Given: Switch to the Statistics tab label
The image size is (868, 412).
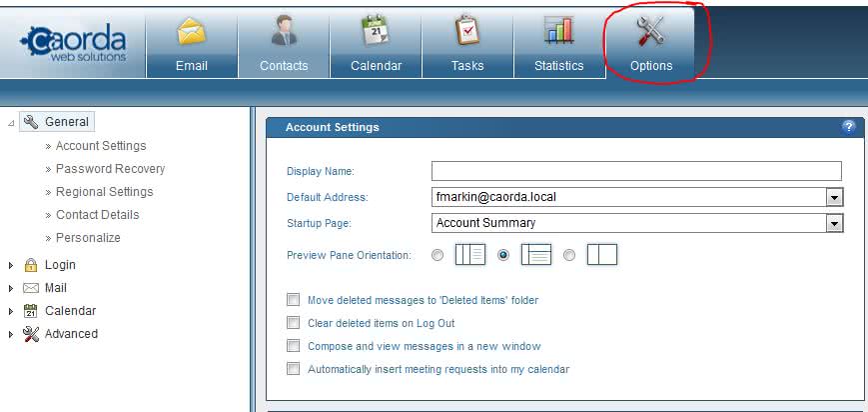Looking at the screenshot, I should [559, 65].
